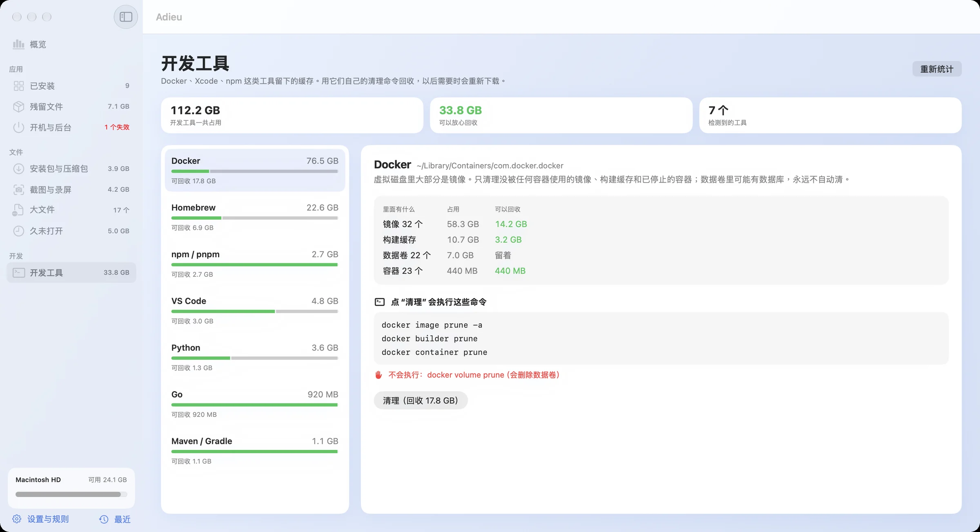Click the docker builder prune command line
This screenshot has height=532, width=980.
click(430, 338)
